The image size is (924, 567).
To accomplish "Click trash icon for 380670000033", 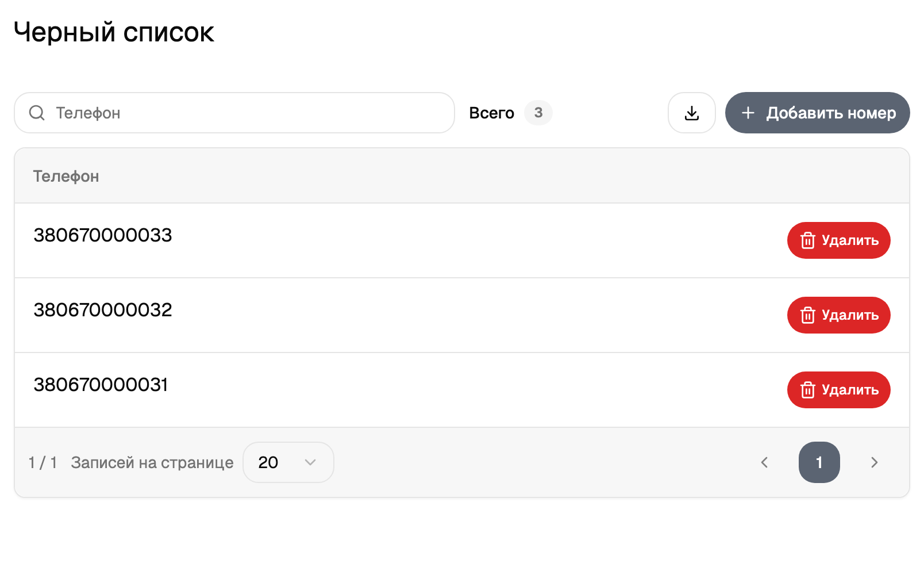I will tap(808, 240).
